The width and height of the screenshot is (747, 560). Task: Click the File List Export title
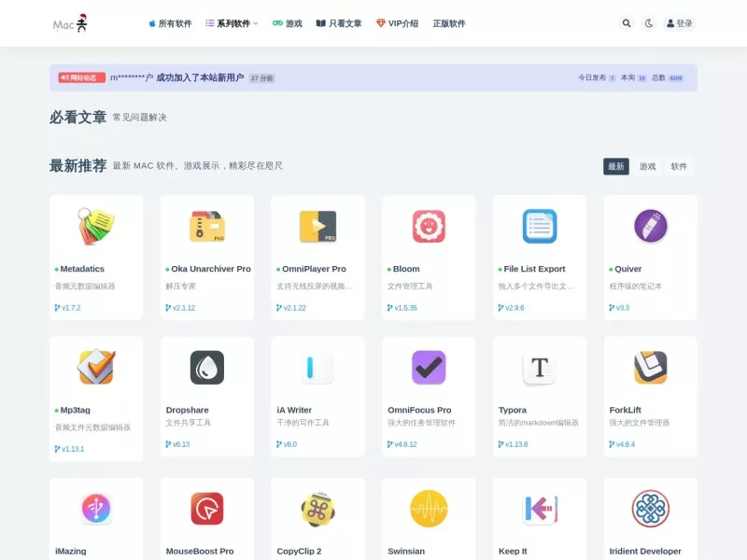(x=534, y=269)
